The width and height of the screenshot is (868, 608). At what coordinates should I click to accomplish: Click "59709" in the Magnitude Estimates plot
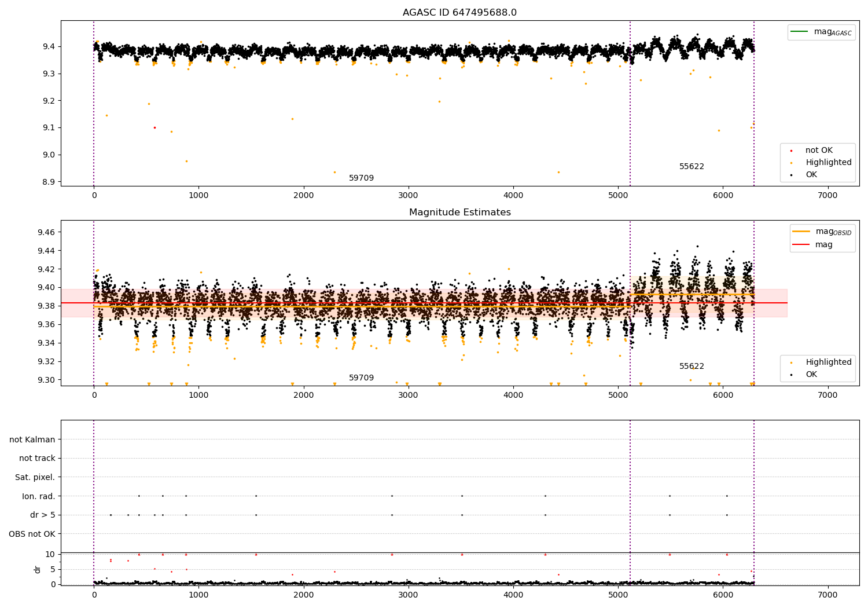(x=361, y=378)
